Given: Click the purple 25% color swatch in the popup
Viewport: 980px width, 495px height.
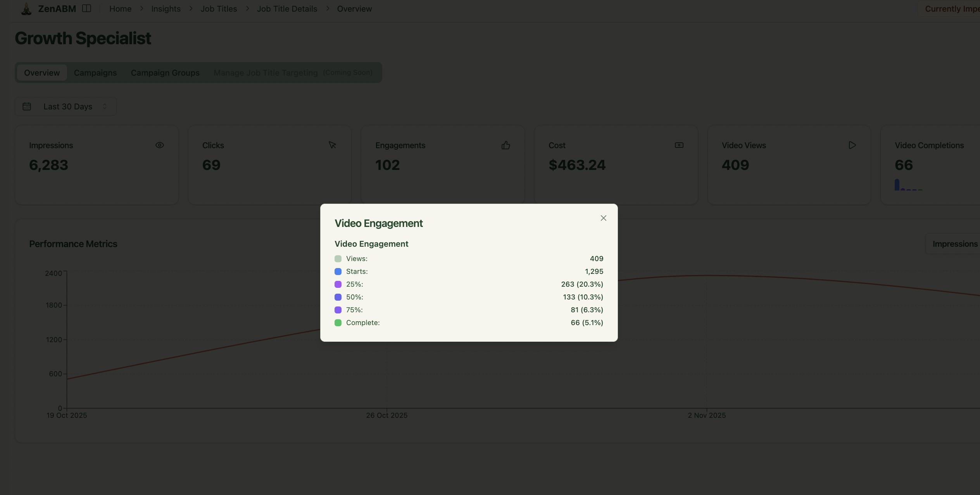Looking at the screenshot, I should [x=338, y=284].
